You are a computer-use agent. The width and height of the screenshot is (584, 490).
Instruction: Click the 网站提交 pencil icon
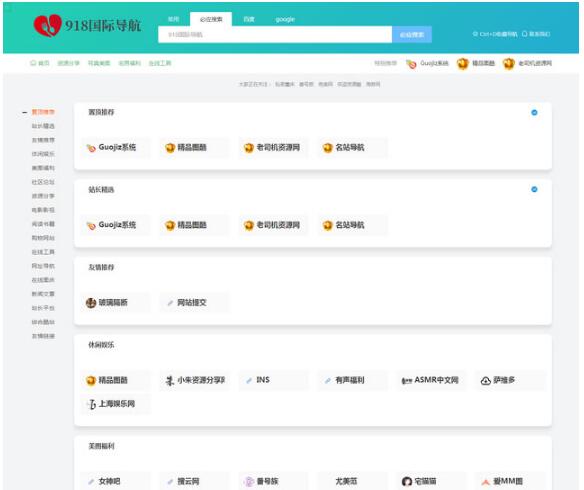click(170, 303)
